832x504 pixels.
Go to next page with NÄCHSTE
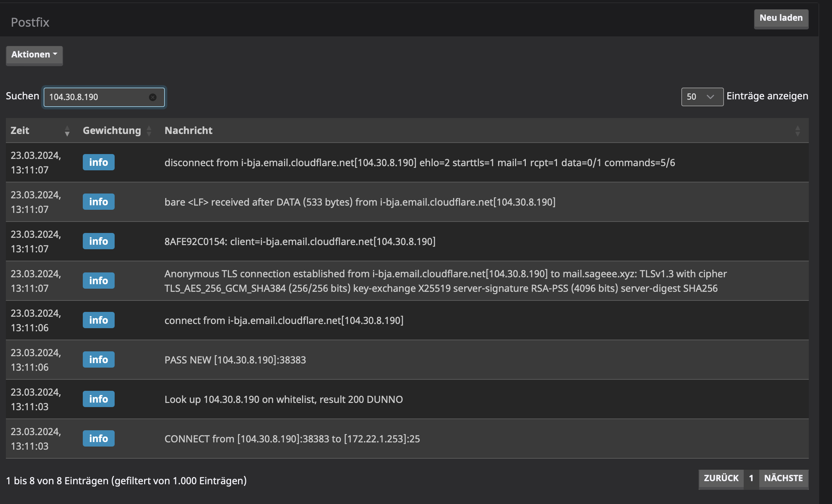pos(783,478)
